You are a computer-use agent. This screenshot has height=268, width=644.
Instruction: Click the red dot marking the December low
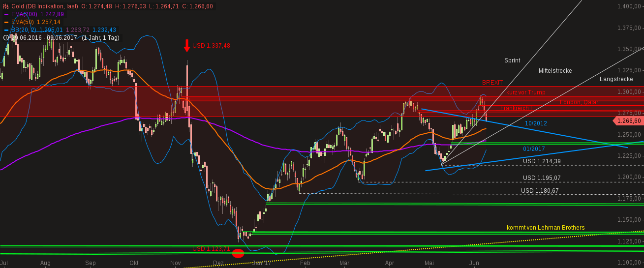(x=238, y=253)
